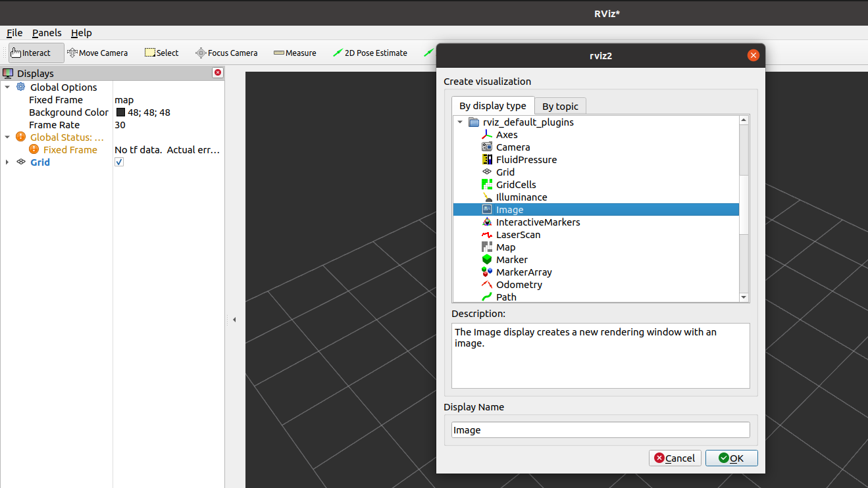Confirm with the OK button
The image size is (868, 488).
point(731,458)
